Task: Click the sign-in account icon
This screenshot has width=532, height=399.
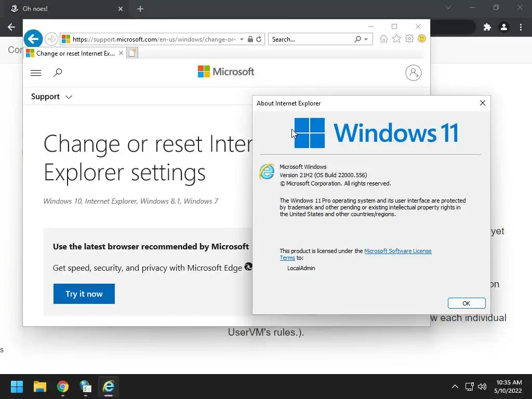Action: pyautogui.click(x=413, y=73)
